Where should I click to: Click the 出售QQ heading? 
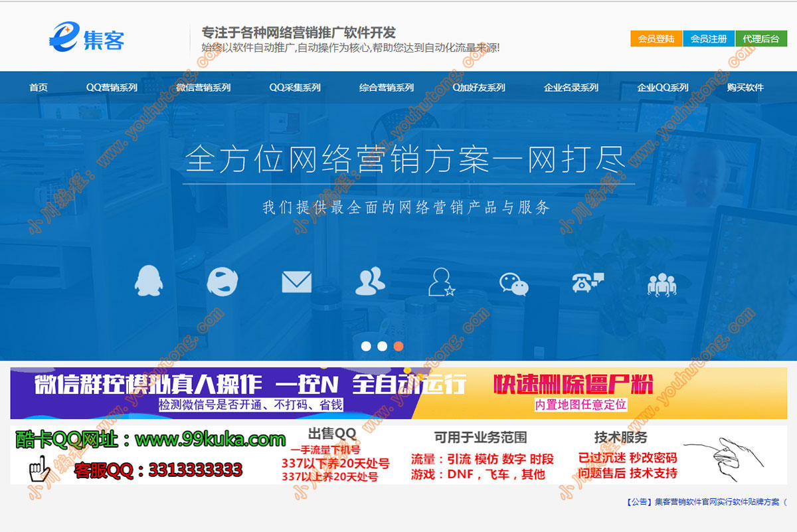point(332,434)
